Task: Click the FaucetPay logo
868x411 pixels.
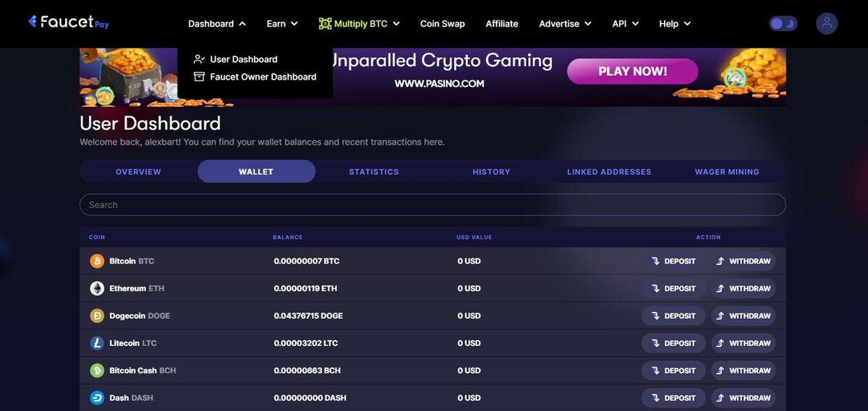Action: point(69,22)
